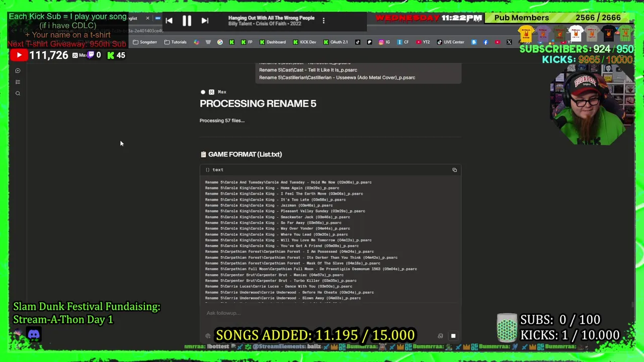Open the Dashboard bookmark
This screenshot has width=644, height=362.
pyautogui.click(x=273, y=42)
